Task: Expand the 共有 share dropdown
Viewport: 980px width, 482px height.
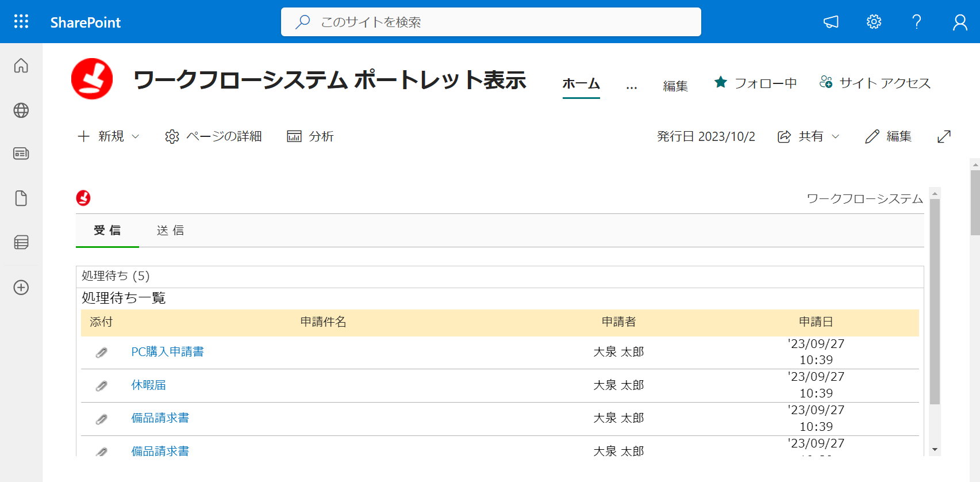Action: 809,136
